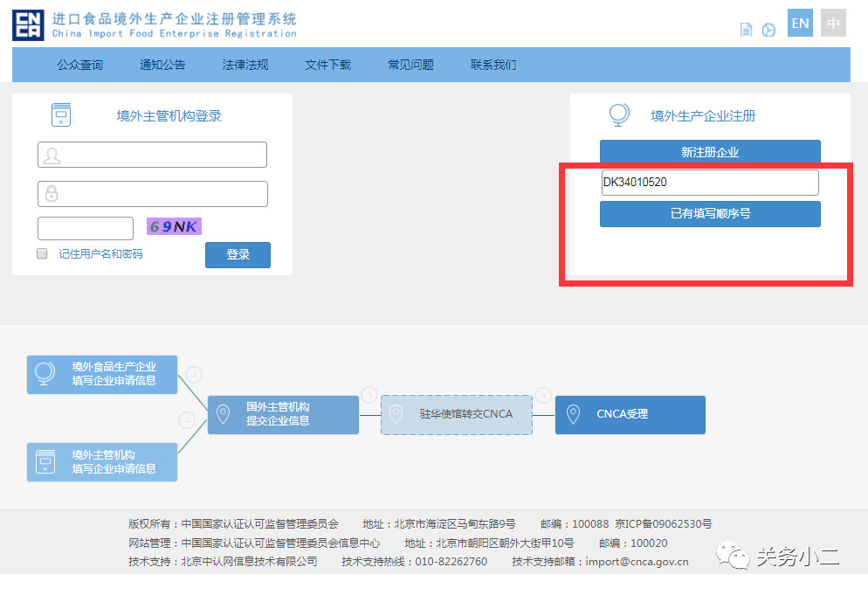
Task: Open the 公众查询 menu
Action: 79,65
